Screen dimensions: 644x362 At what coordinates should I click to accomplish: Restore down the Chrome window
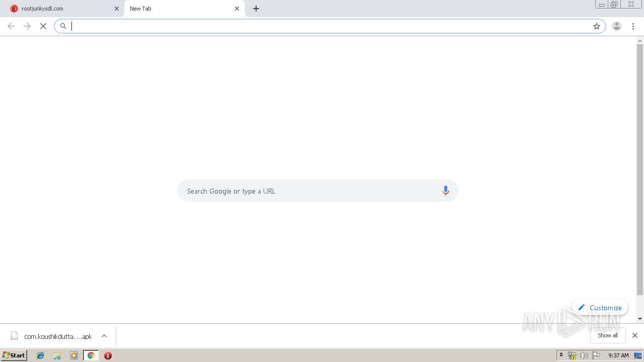(614, 5)
